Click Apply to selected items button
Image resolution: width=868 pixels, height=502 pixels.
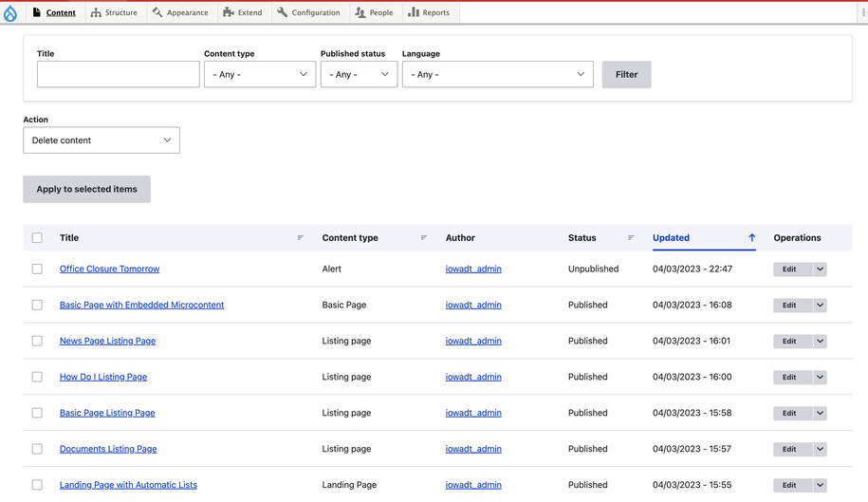click(x=87, y=189)
